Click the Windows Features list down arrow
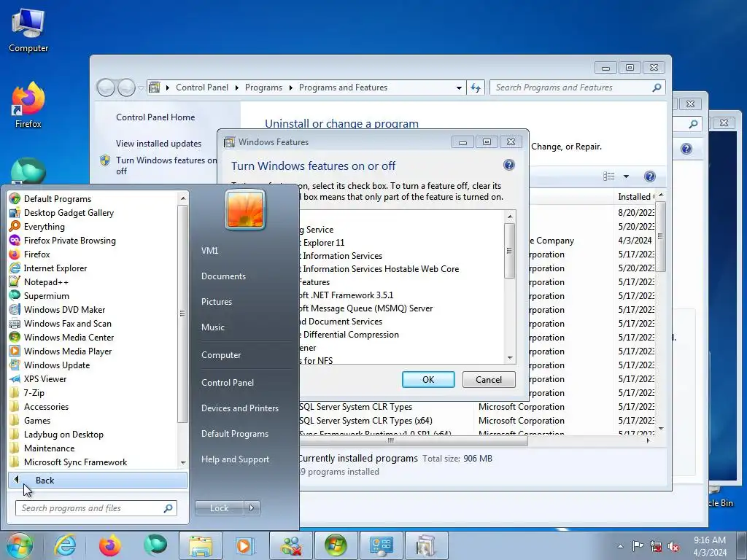The image size is (747, 560). [x=510, y=358]
